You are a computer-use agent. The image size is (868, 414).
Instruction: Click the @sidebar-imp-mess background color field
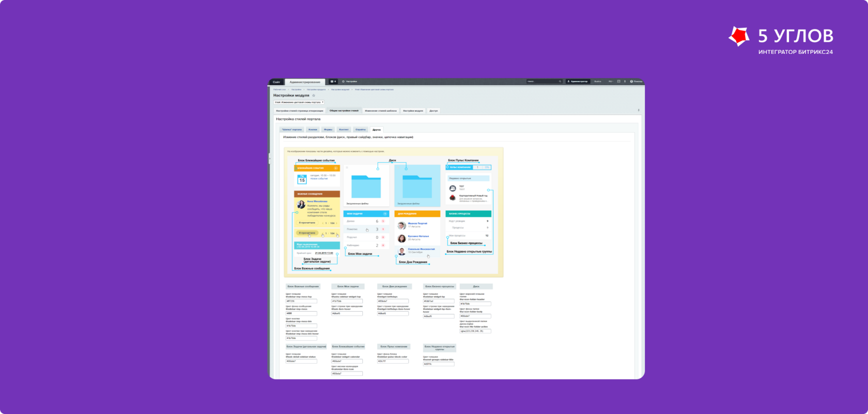pyautogui.click(x=301, y=313)
